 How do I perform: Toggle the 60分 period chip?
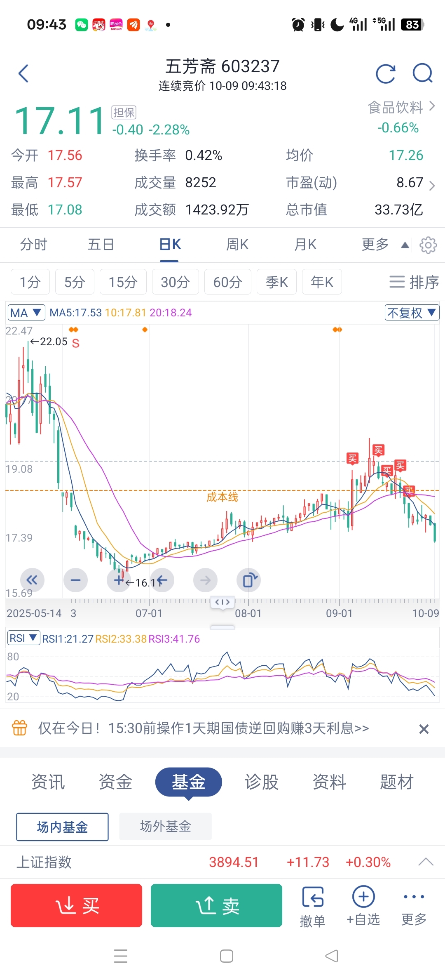pos(227,282)
